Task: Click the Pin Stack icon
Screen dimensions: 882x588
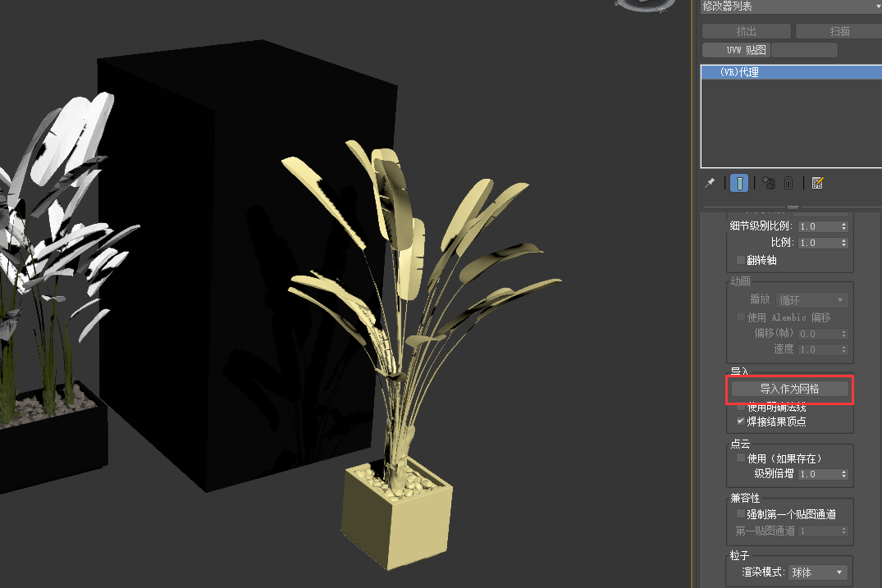Action: [x=711, y=183]
